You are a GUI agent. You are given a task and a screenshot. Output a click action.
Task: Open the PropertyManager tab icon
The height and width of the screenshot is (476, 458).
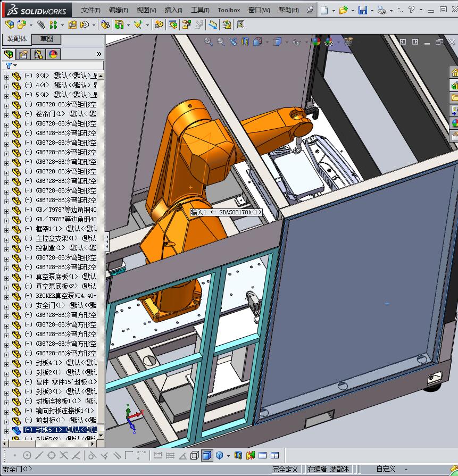tap(23, 54)
